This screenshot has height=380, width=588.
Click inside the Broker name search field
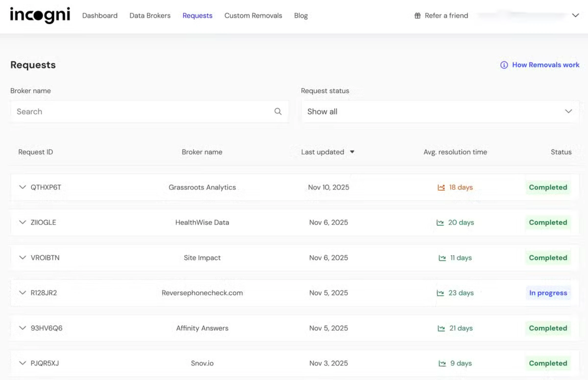123,112
